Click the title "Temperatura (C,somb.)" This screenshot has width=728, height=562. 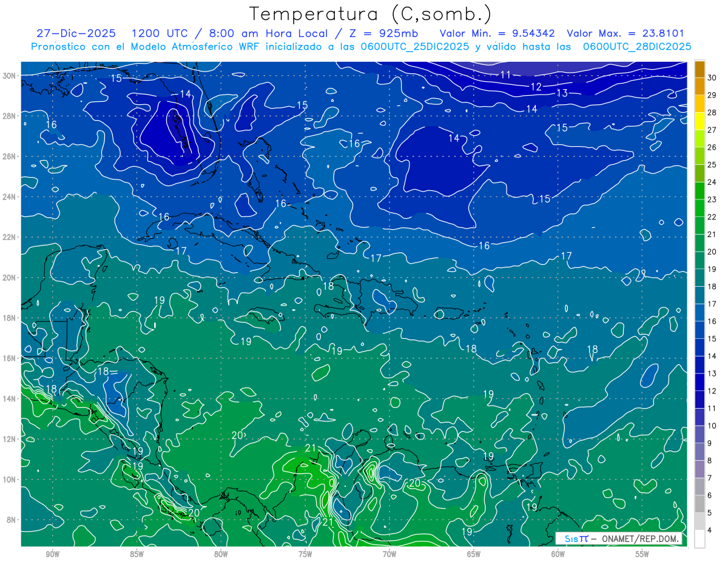point(371,14)
